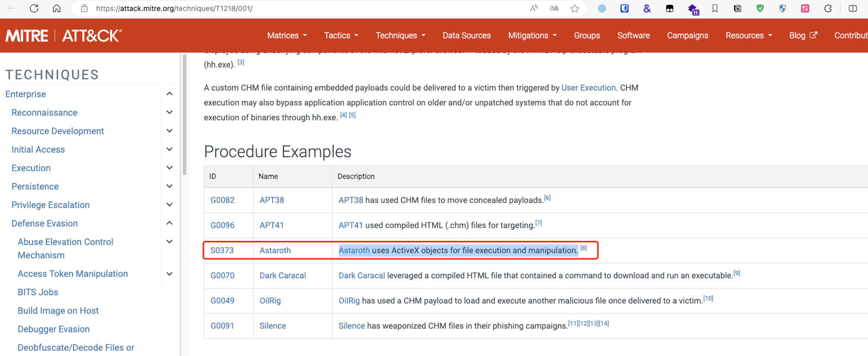Open the Notion extension icon
This screenshot has width=868, height=356.
[737, 8]
